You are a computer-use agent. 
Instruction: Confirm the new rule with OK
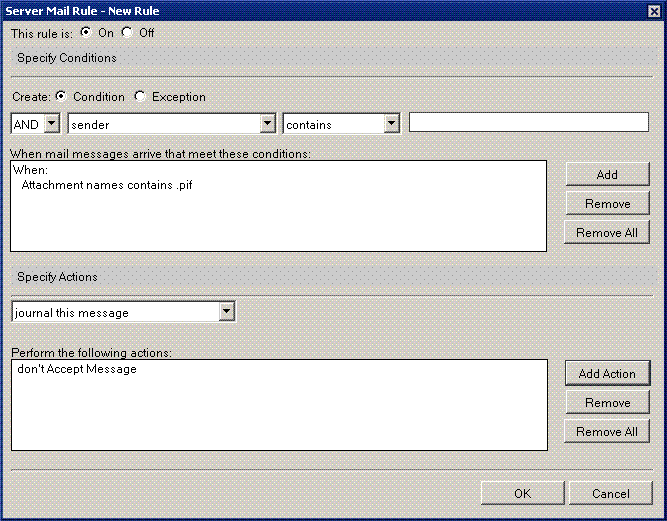coord(522,493)
